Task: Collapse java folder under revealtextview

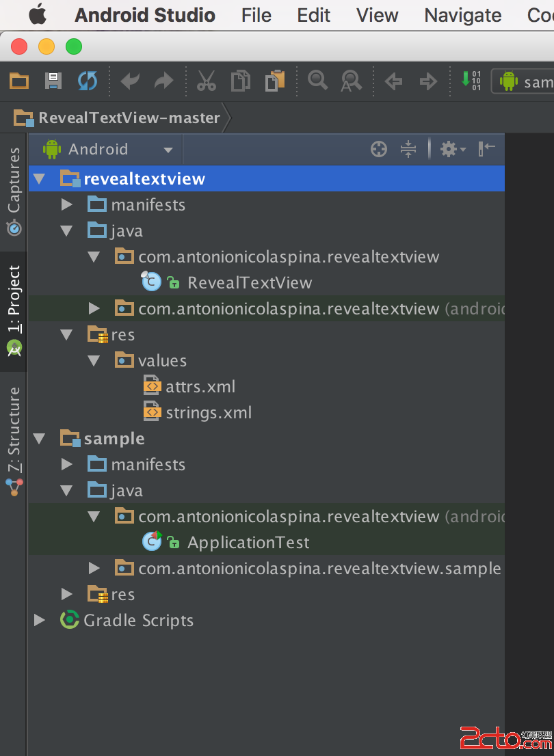Action: [66, 231]
